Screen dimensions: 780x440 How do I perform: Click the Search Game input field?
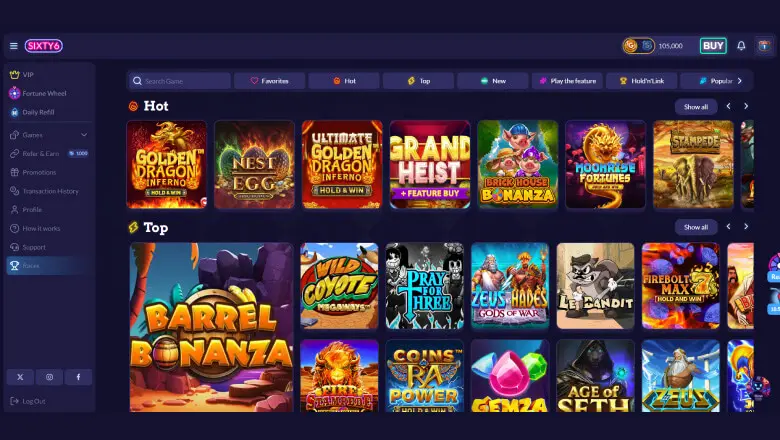point(179,81)
